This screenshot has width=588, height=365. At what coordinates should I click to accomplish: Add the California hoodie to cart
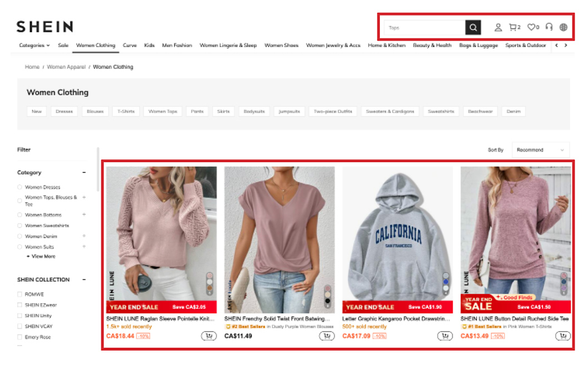[x=445, y=336]
